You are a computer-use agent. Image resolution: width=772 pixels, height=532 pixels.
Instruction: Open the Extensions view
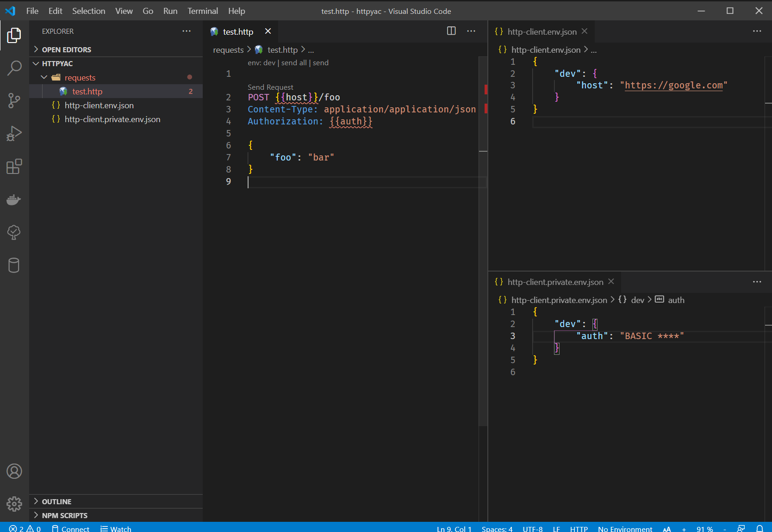[x=14, y=167]
